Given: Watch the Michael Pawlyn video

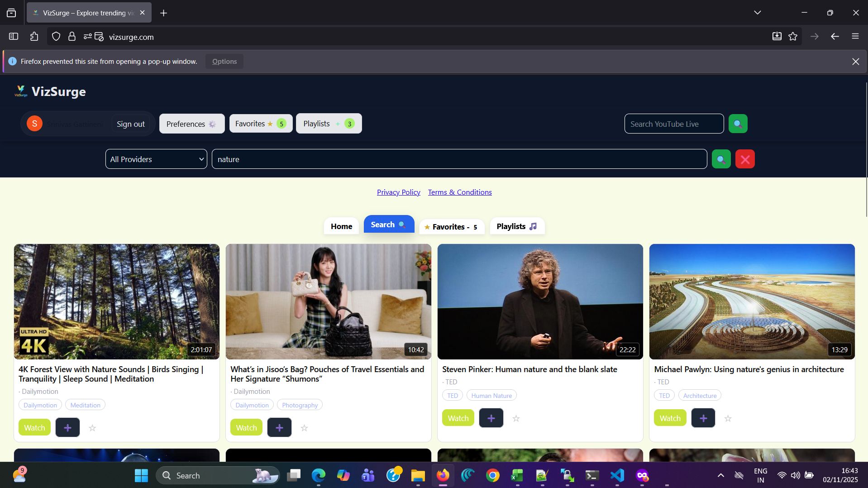Looking at the screenshot, I should (670, 418).
